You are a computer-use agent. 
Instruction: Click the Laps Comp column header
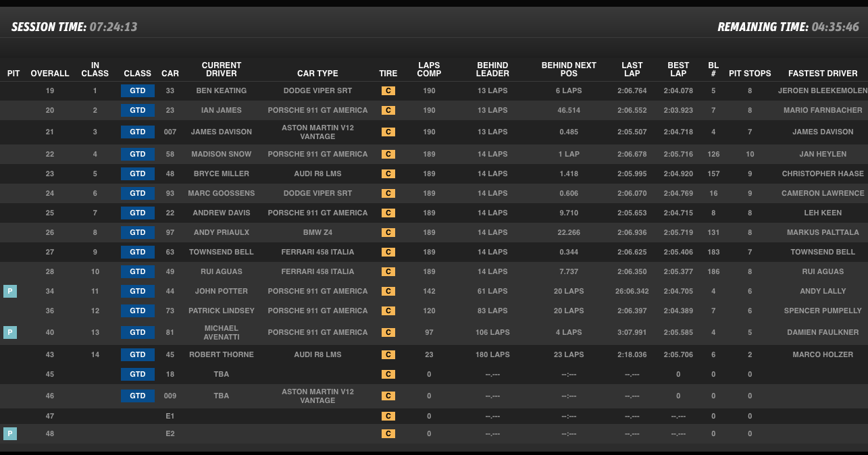tap(429, 70)
